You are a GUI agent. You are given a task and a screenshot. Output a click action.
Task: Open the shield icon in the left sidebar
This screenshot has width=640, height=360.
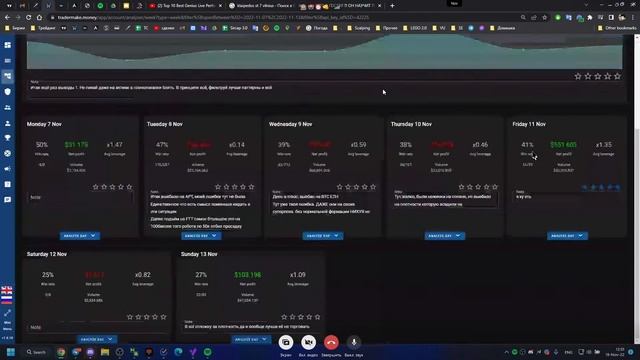click(x=7, y=91)
